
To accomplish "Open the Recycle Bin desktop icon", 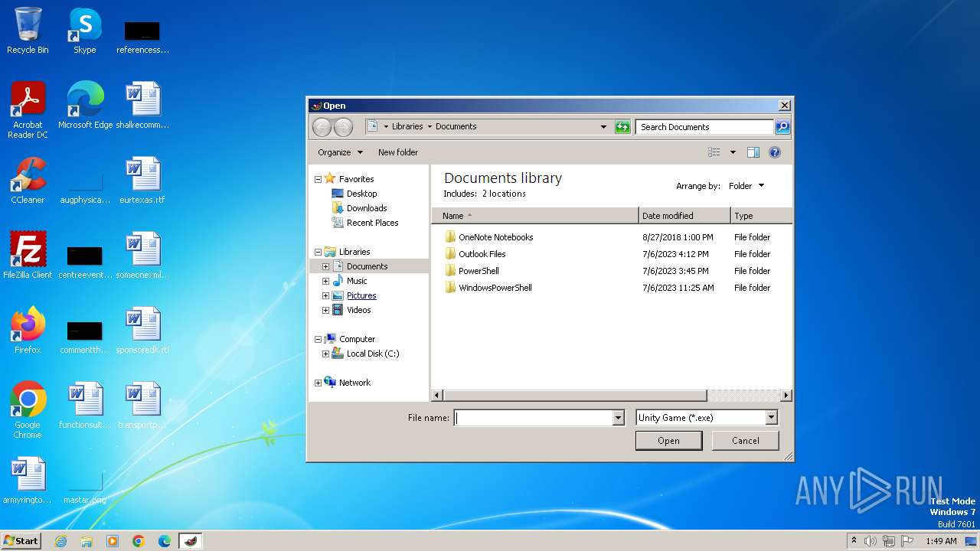I will pos(28,31).
